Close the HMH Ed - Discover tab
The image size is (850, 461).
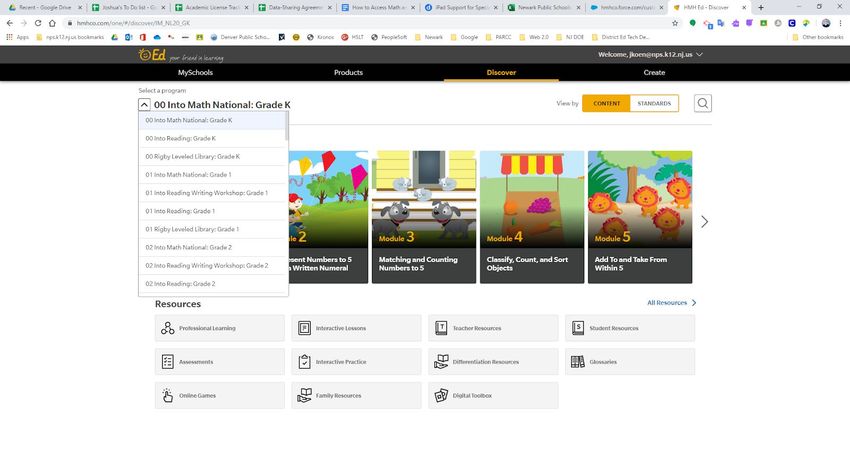pos(744,8)
